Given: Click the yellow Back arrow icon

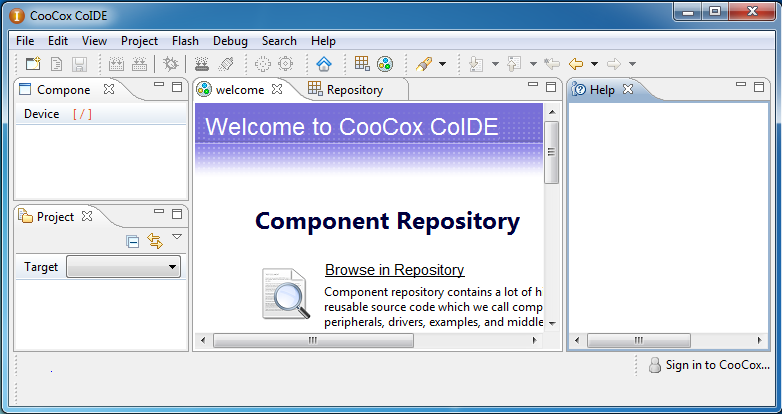Looking at the screenshot, I should tap(576, 64).
